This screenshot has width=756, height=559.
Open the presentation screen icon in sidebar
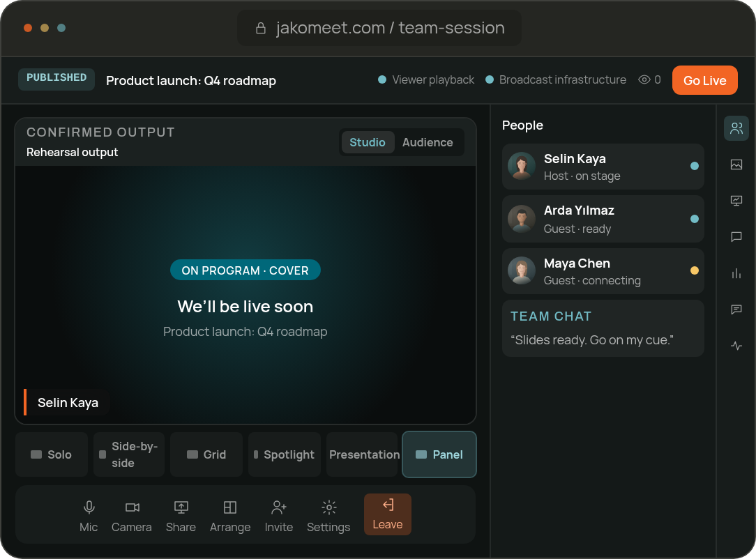pyautogui.click(x=736, y=201)
